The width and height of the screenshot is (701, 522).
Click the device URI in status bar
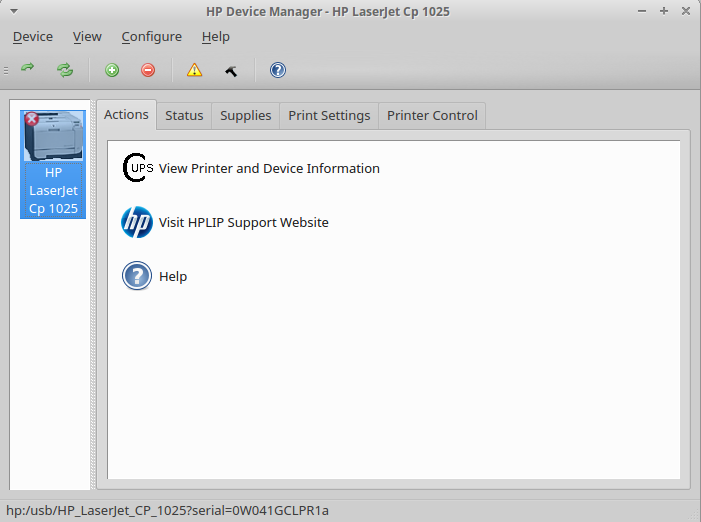(x=167, y=510)
